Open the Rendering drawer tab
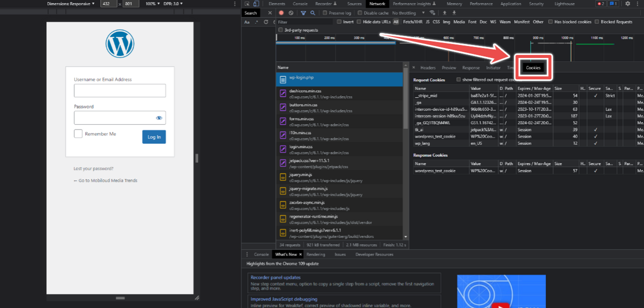This screenshot has width=644, height=308. [316, 254]
